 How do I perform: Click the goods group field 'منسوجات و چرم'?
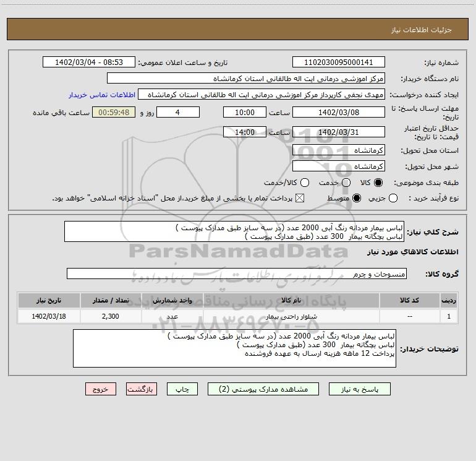pyautogui.click(x=237, y=274)
